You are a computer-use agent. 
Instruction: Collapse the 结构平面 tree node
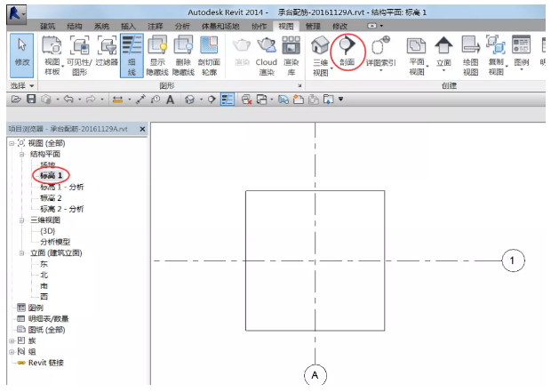tap(22, 154)
